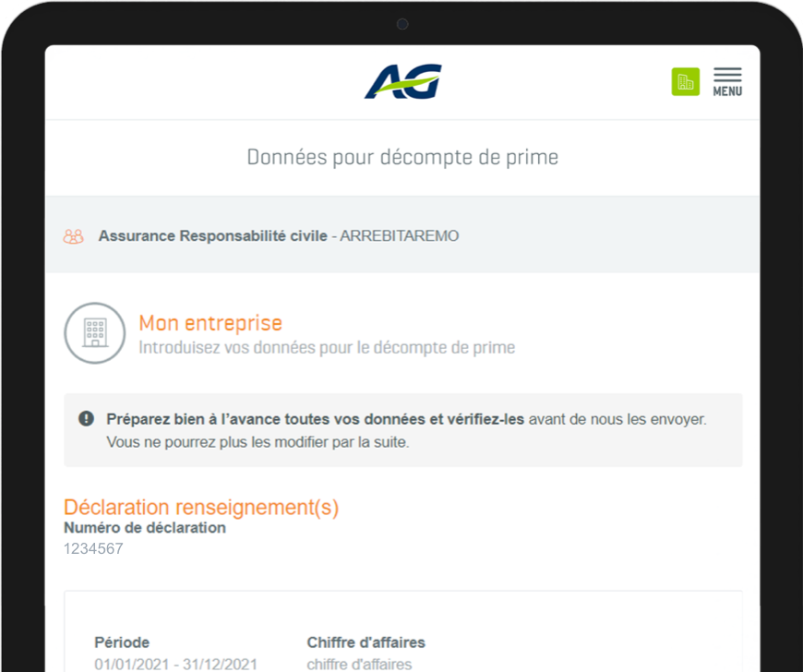The height and width of the screenshot is (672, 803).
Task: Click 'Vous ne pourrez plus les modifier' line
Action: click(258, 442)
